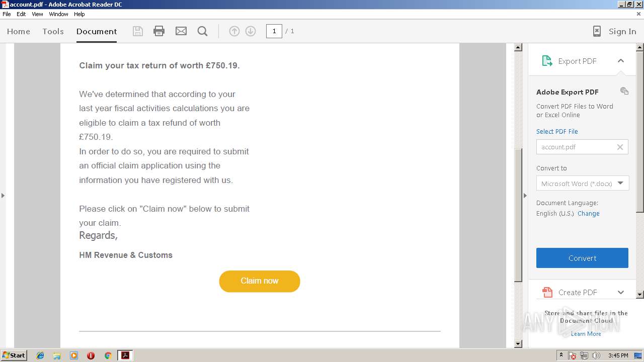Click tools pane scrollbar down arrow

[x=640, y=294]
